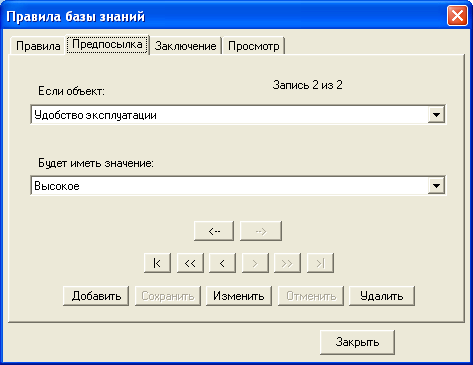Image resolution: width=473 pixels, height=365 pixels.
Task: Click the Добавить button
Action: 96,296
